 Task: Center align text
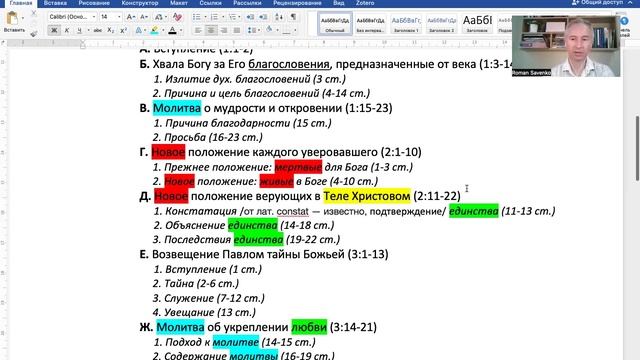(211, 30)
